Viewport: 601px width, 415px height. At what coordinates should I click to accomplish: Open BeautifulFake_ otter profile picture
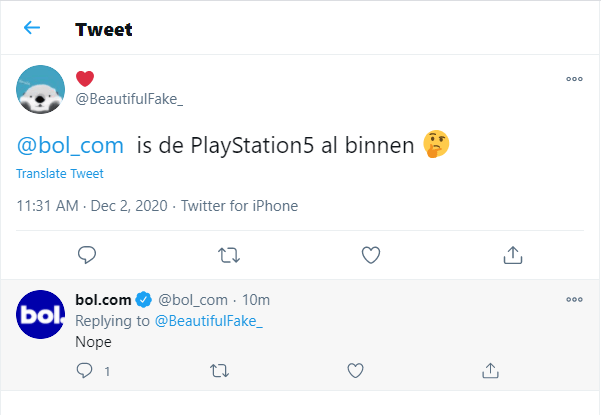tap(41, 91)
